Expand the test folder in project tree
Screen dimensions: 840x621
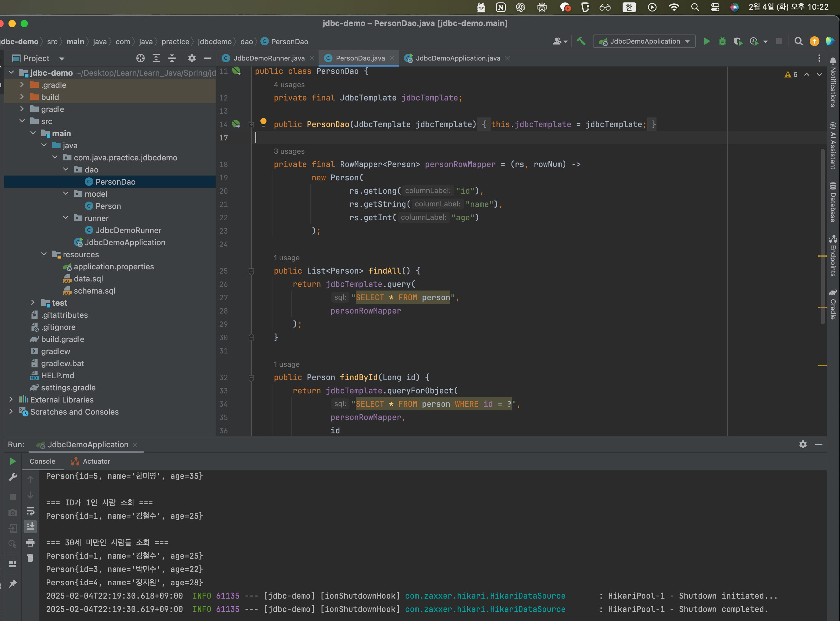(x=33, y=303)
